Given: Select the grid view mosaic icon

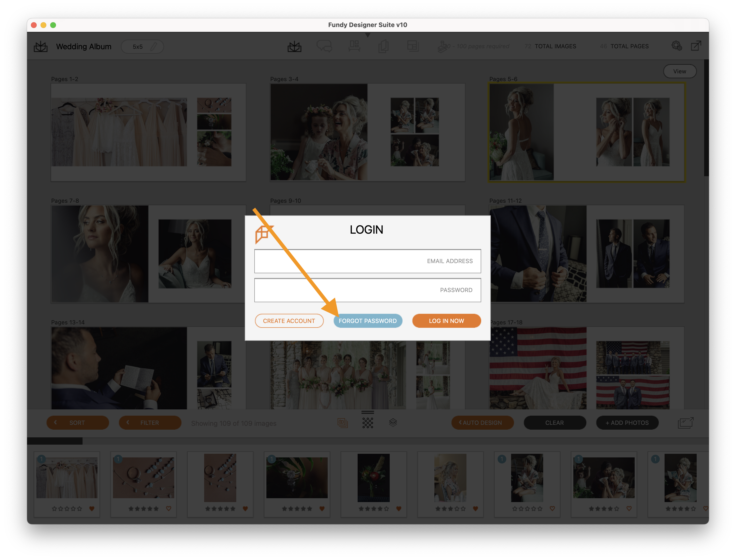Looking at the screenshot, I should (x=368, y=422).
